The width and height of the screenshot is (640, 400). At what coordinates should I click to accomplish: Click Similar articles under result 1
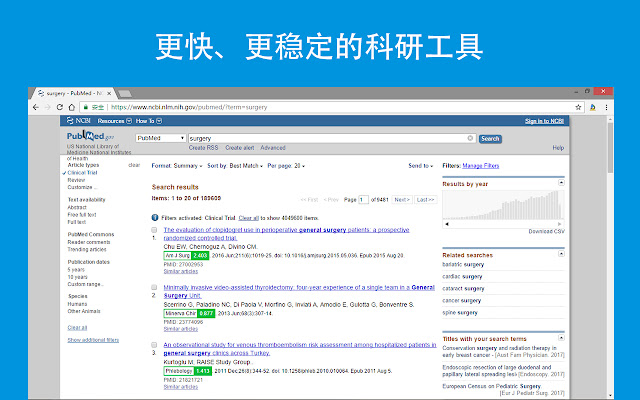pos(180,271)
